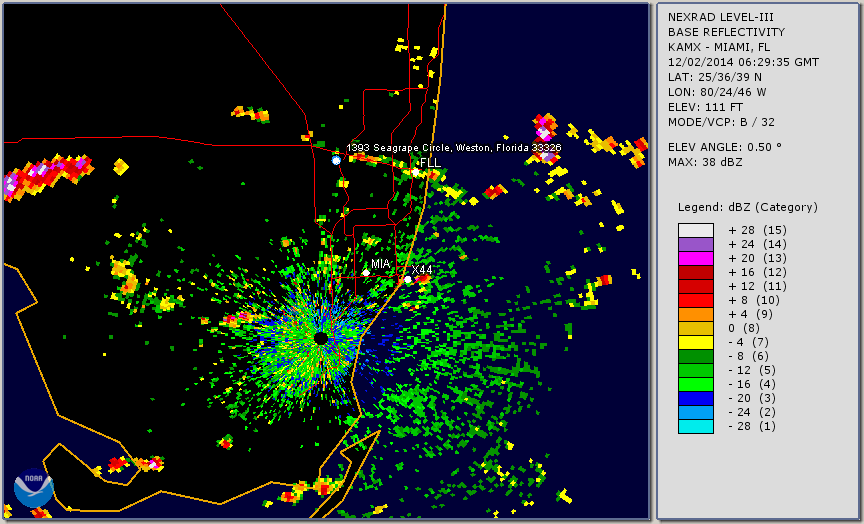Click the -16 (4) bright green swatch
The width and height of the screenshot is (864, 524).
696,385
